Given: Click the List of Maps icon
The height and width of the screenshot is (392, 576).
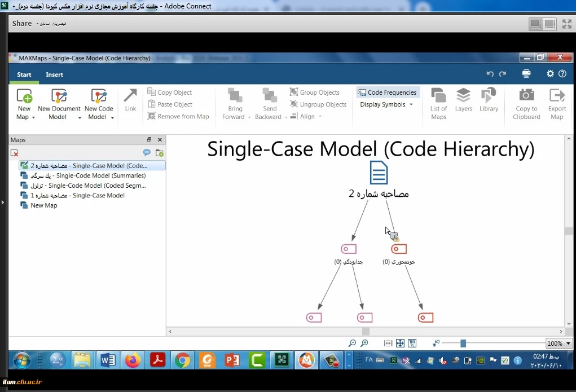Looking at the screenshot, I should [x=438, y=96].
